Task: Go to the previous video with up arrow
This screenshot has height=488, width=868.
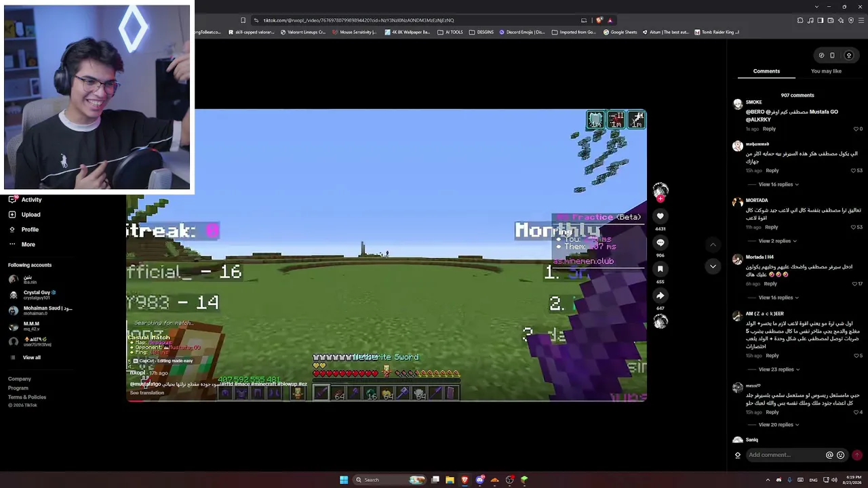Action: click(713, 244)
